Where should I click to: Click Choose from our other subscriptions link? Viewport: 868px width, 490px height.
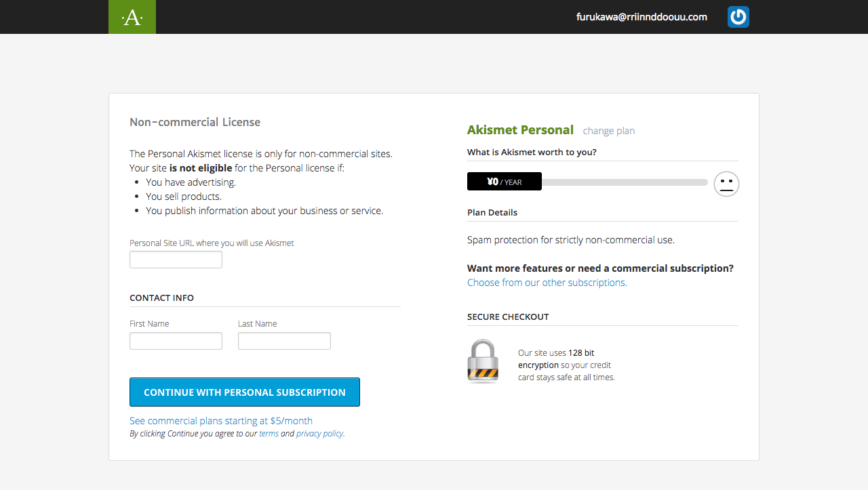(547, 283)
